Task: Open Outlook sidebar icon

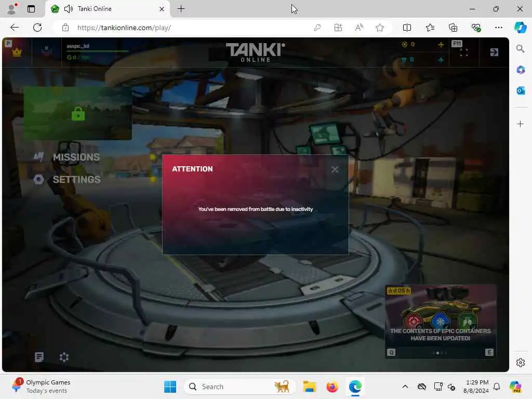Action: tap(521, 90)
